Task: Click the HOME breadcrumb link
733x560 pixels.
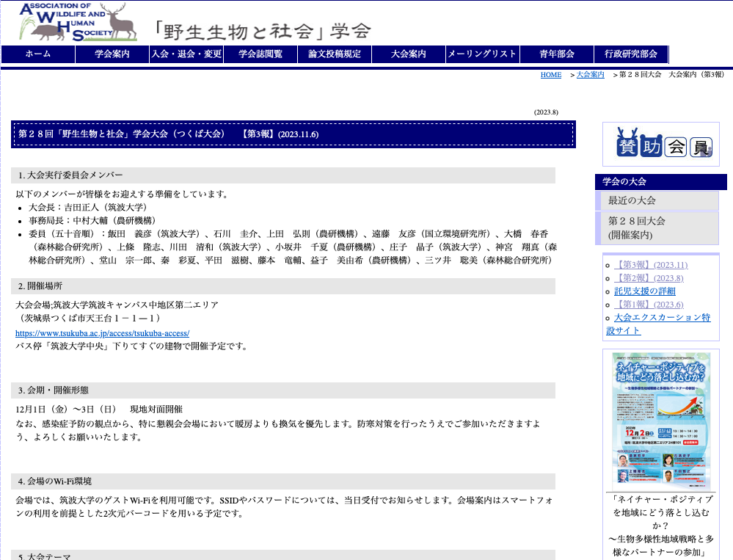Action: (x=550, y=74)
